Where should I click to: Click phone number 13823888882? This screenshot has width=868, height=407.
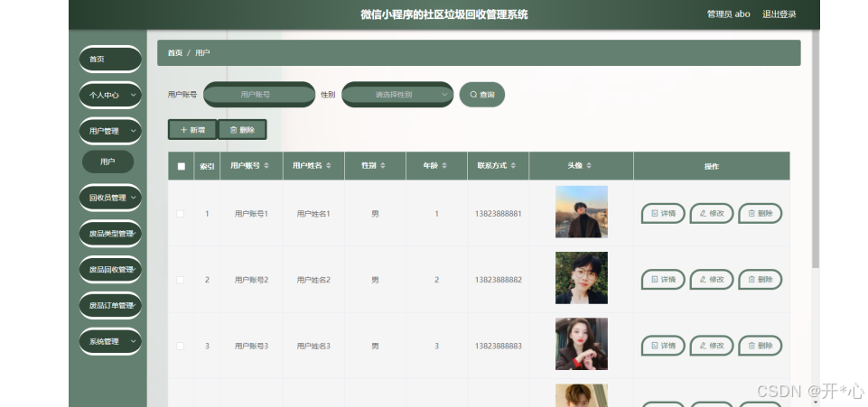point(499,280)
